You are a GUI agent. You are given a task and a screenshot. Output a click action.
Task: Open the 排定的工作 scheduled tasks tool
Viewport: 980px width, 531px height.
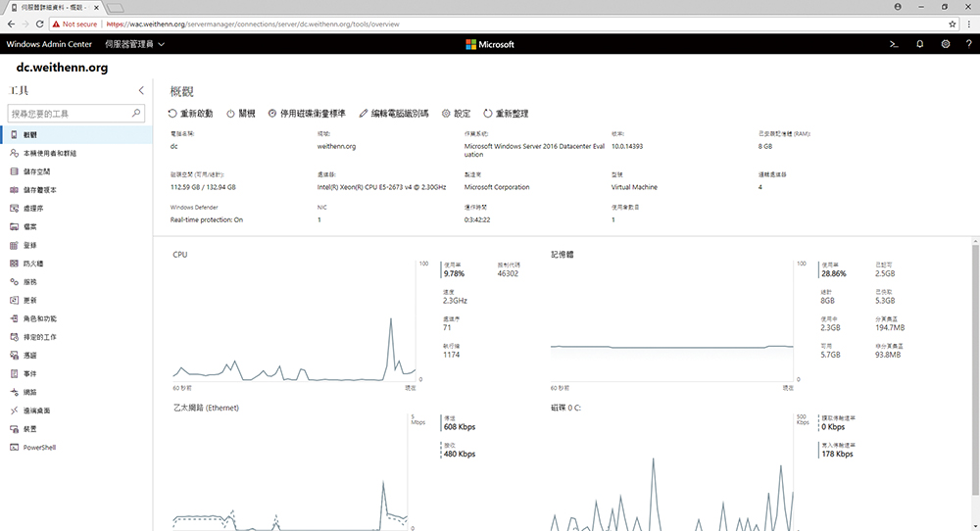75,337
